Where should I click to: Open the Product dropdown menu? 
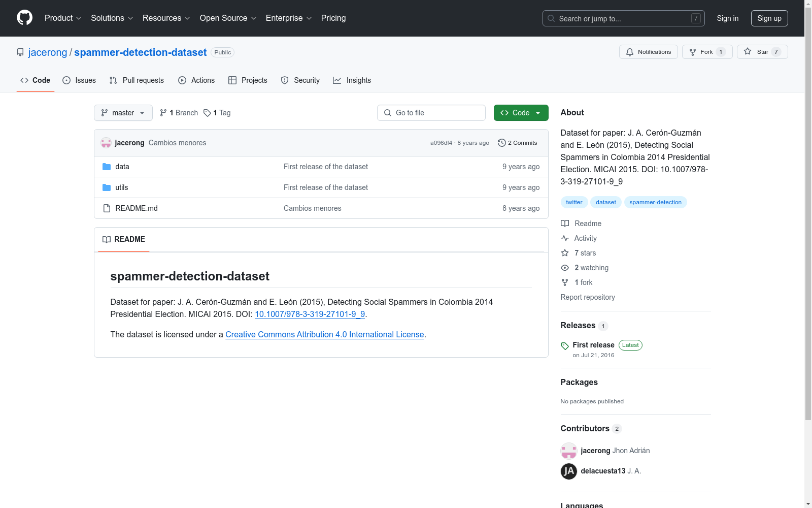pos(63,18)
